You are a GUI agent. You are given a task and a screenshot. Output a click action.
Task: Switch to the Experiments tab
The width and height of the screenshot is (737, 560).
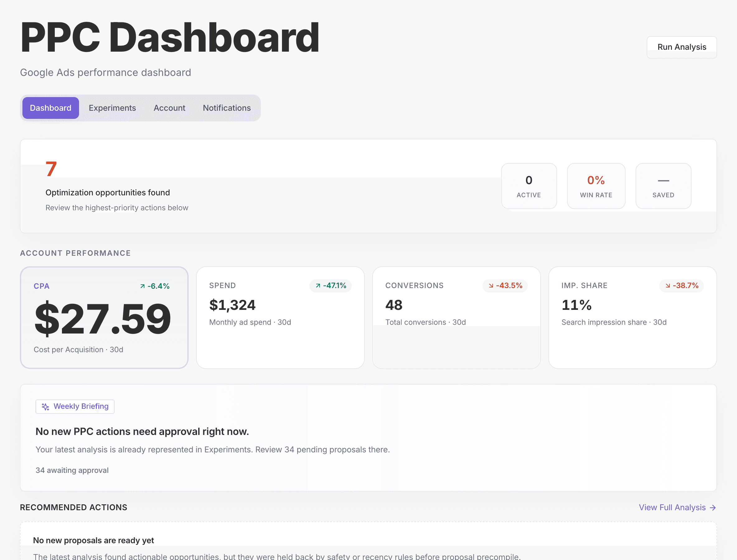[112, 108]
